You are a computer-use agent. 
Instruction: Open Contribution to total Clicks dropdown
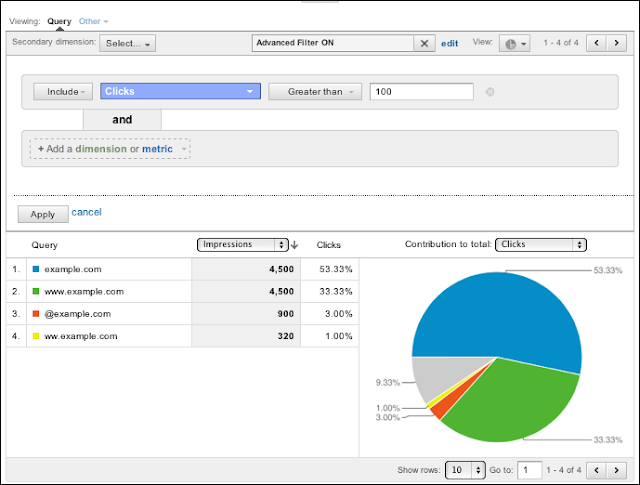541,244
